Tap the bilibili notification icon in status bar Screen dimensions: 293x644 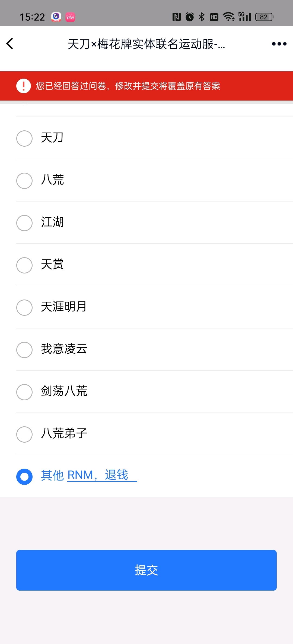[x=70, y=17]
